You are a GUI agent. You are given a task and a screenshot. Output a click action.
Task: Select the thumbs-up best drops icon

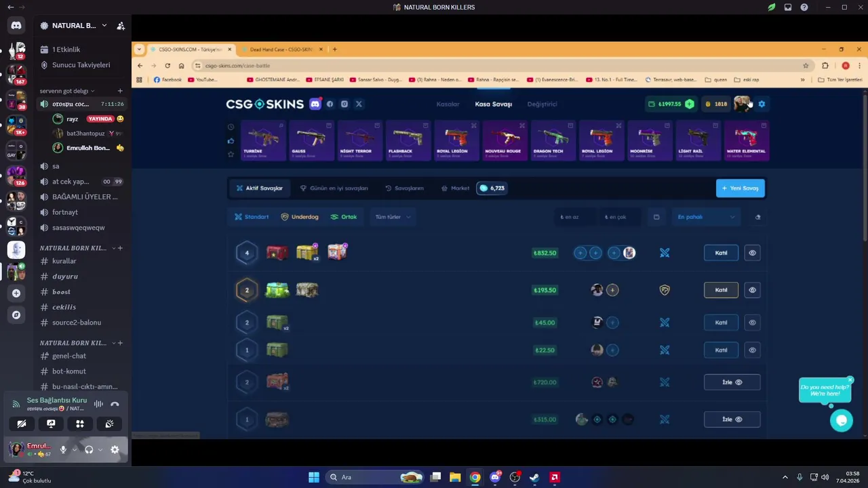pos(231,140)
